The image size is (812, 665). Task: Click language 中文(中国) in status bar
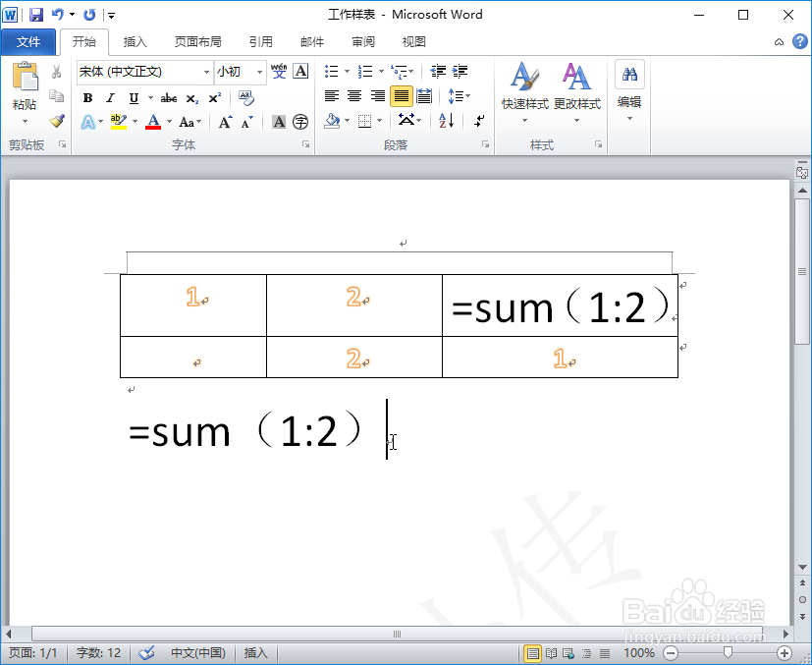pos(198,653)
